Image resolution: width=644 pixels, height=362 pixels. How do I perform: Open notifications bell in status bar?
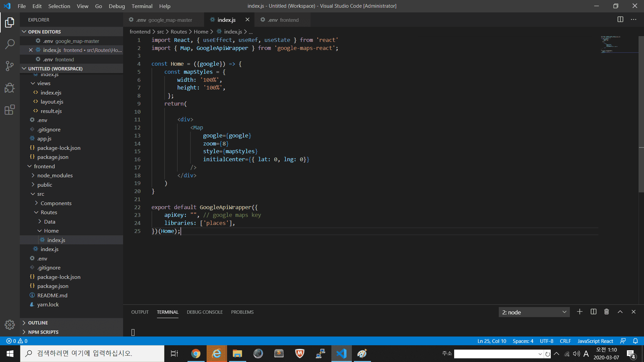635,341
